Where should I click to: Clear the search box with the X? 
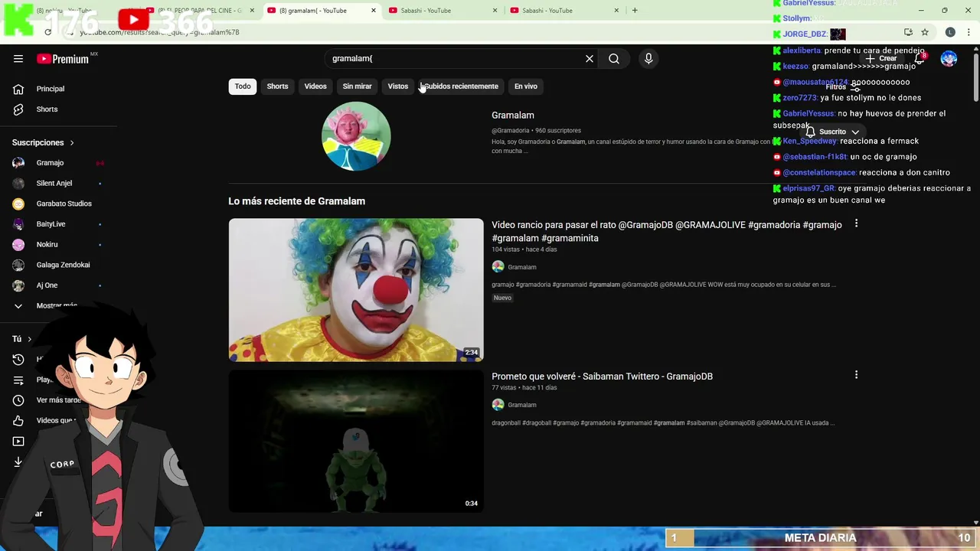tap(590, 59)
